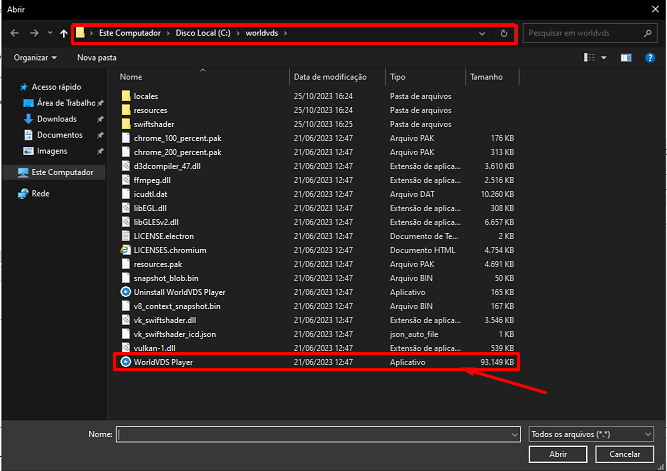667x471 pixels.
Task: Click the folder icon in the address bar
Action: [80, 33]
